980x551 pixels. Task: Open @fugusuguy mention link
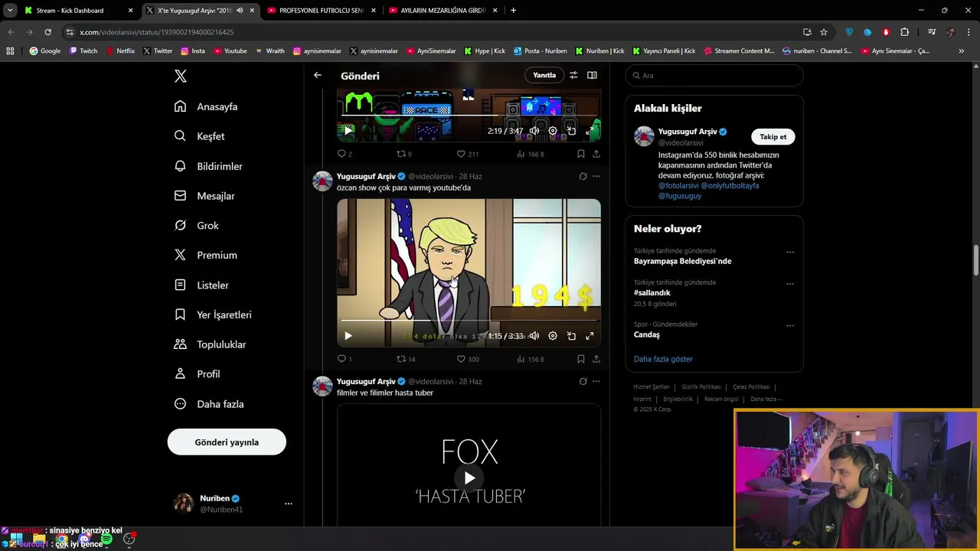pyautogui.click(x=680, y=196)
